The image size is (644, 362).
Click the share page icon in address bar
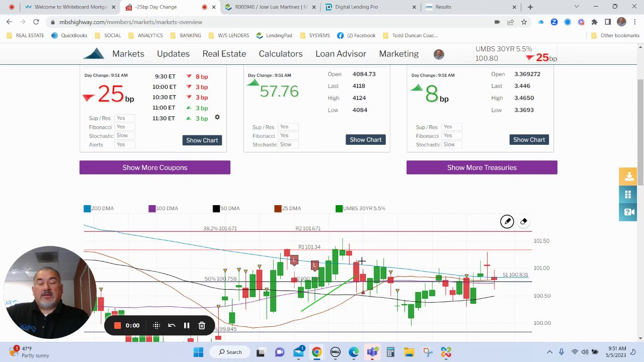[x=511, y=22]
